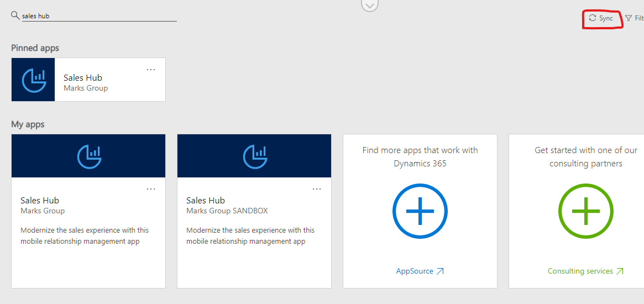Viewport: 644px width, 304px height.
Task: Click Marks Group Sales Hub banner icon
Action: 89,156
